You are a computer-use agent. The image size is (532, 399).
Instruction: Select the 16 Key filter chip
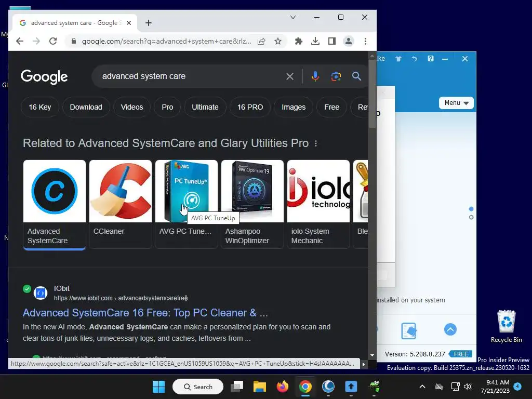pyautogui.click(x=39, y=107)
